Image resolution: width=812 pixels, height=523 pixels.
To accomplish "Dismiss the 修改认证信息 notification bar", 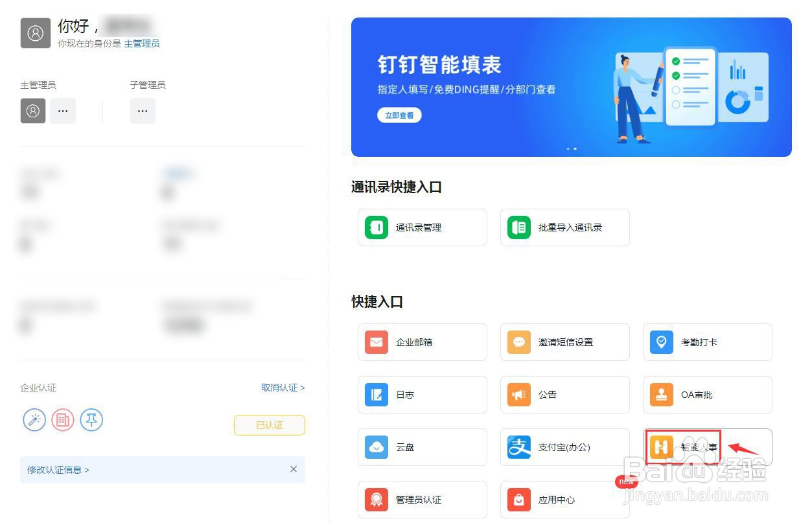I will (293, 469).
